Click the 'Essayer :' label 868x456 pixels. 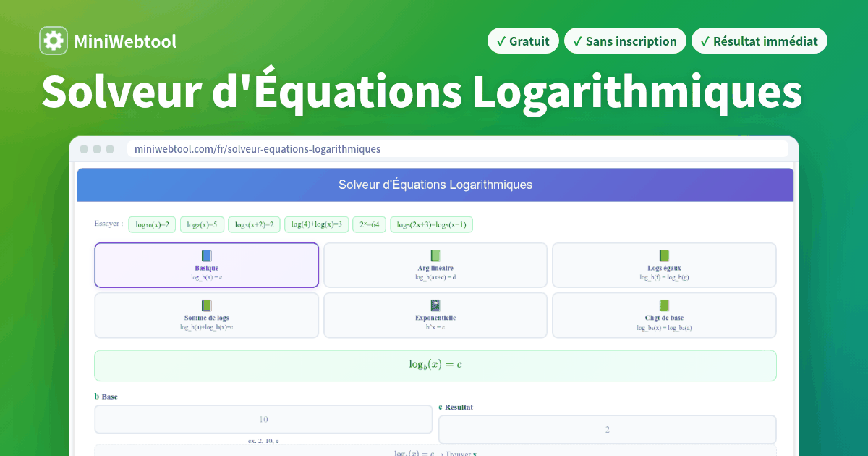click(109, 224)
